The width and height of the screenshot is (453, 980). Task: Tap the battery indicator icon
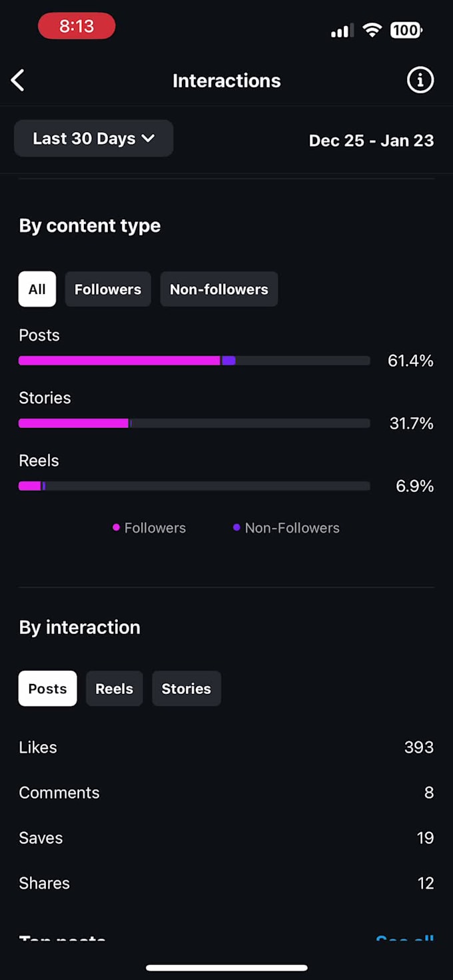[x=406, y=30]
